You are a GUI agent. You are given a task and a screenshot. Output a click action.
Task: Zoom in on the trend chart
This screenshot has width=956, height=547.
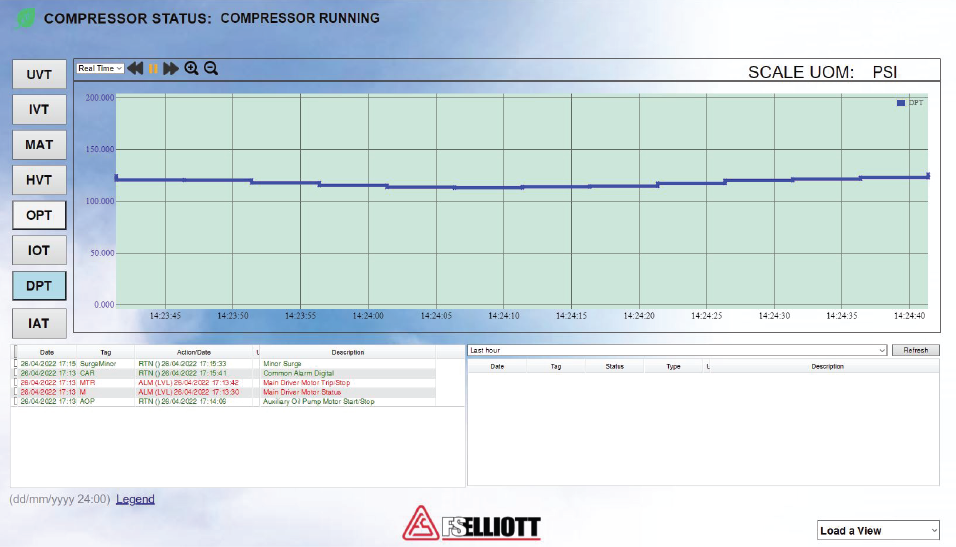(x=191, y=68)
